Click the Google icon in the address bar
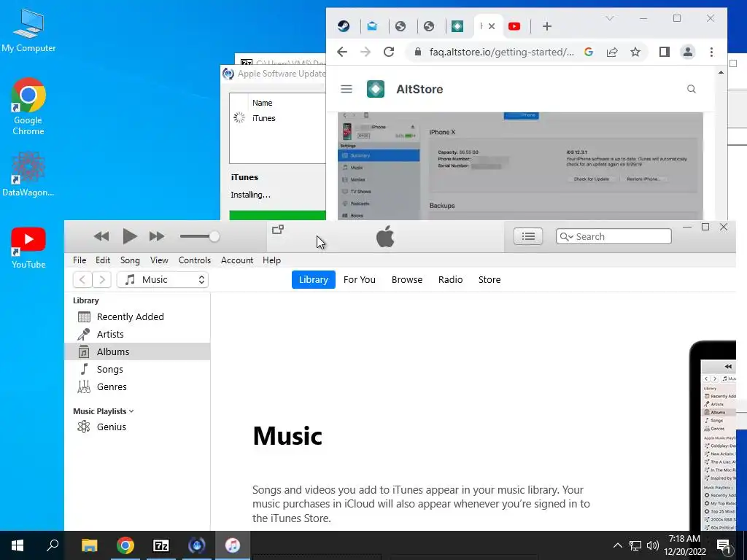This screenshot has height=560, width=747. pos(589,52)
